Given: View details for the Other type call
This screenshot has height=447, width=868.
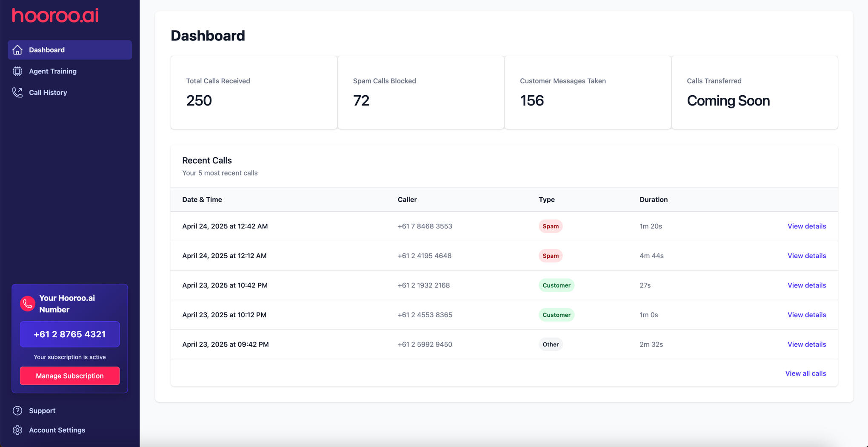Looking at the screenshot, I should (x=806, y=345).
